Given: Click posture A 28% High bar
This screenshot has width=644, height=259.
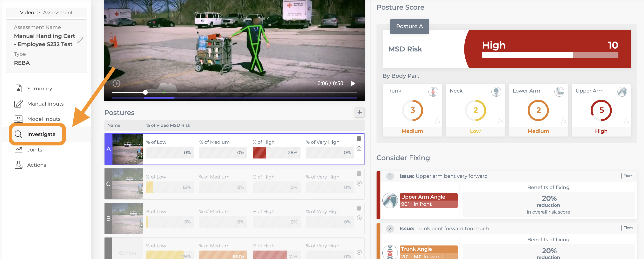Looking at the screenshot, I should click(277, 153).
